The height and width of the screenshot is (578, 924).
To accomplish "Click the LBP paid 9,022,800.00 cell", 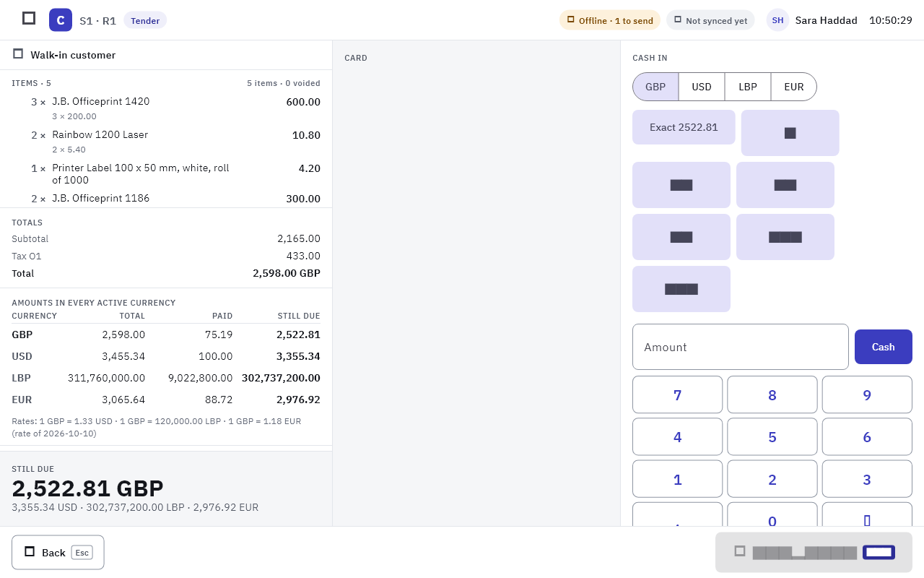I will pyautogui.click(x=200, y=378).
